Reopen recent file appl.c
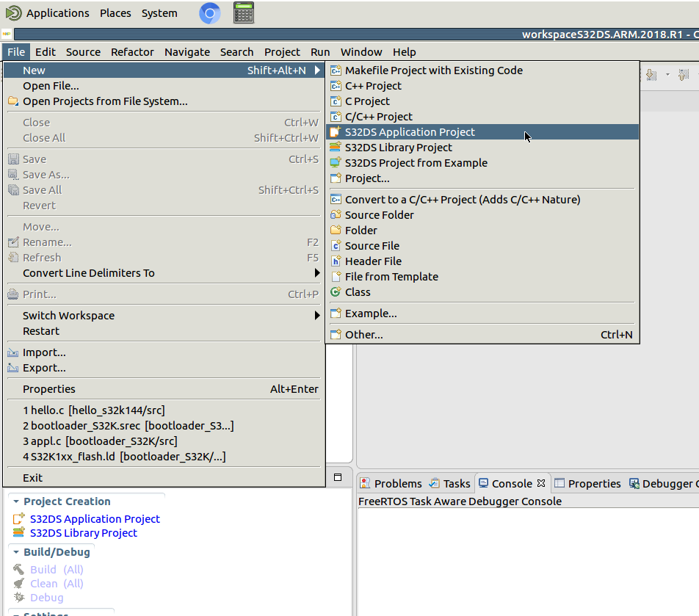The height and width of the screenshot is (616, 699). 164,441
